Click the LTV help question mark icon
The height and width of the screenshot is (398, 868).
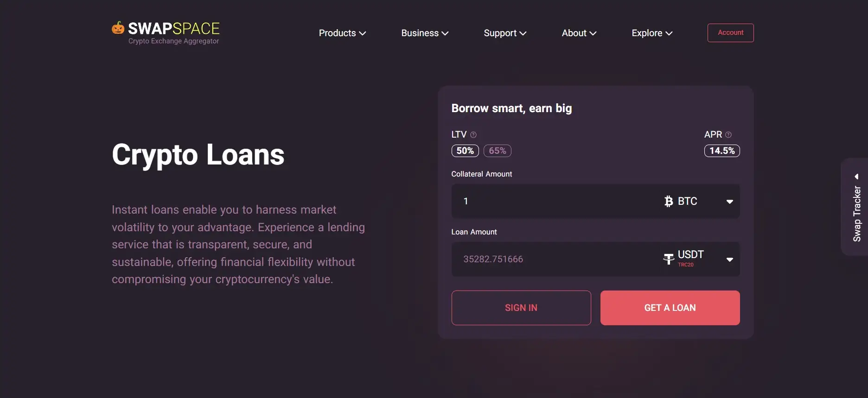[x=473, y=135]
